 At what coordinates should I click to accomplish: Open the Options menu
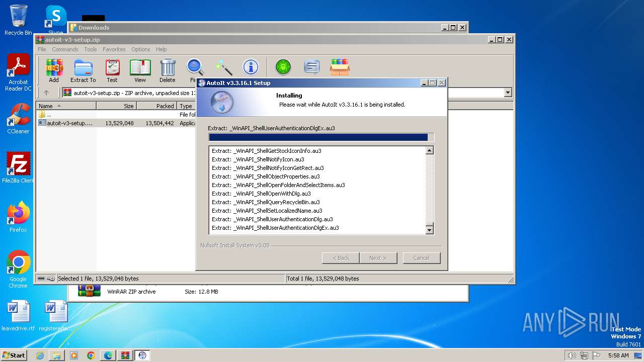(141, 49)
